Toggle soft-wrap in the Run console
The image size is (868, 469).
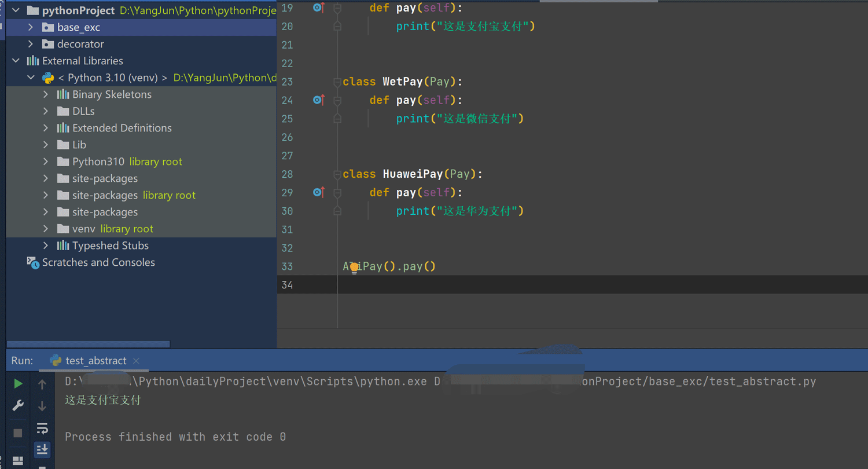(42, 428)
